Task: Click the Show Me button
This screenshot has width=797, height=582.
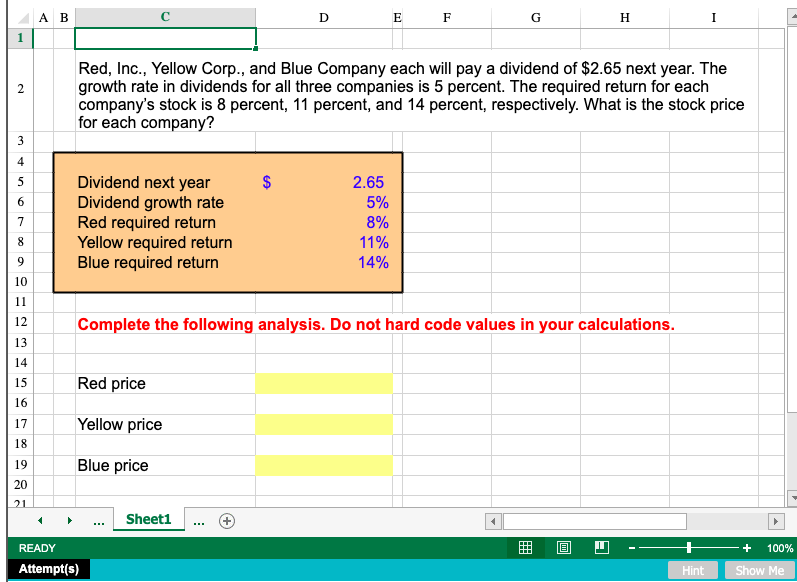Action: tap(759, 570)
